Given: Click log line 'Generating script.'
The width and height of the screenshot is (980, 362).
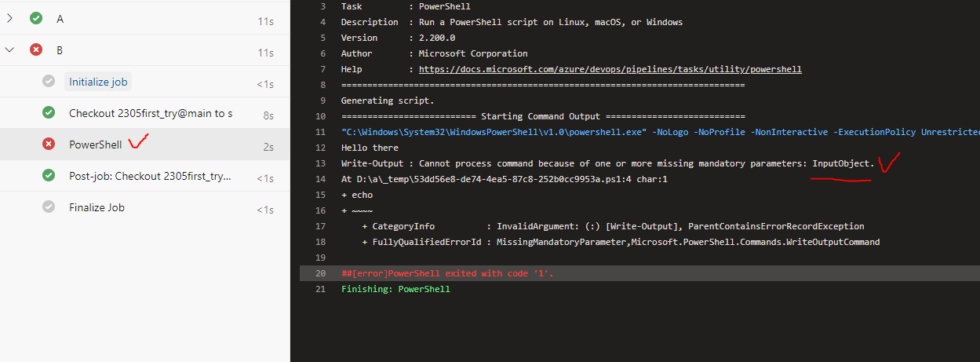Looking at the screenshot, I should [388, 101].
